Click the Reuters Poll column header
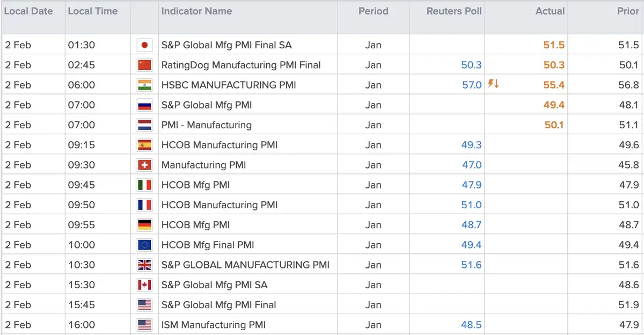 [x=454, y=11]
